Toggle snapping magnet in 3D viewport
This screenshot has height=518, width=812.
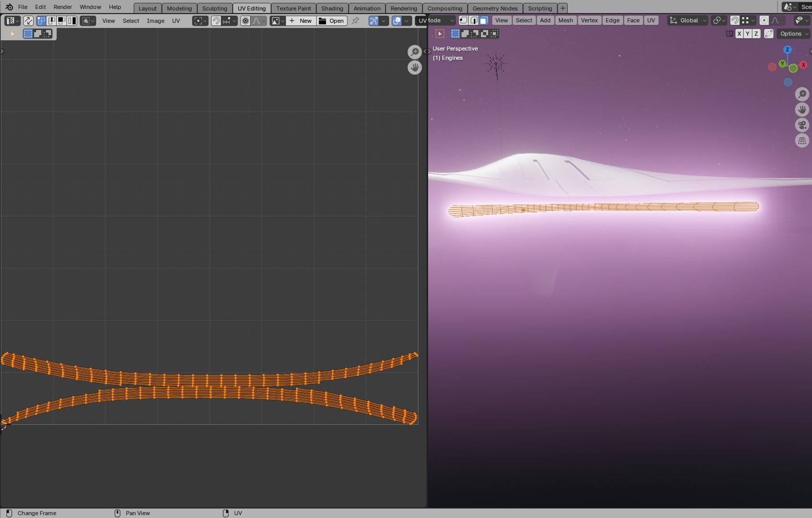pyautogui.click(x=734, y=20)
